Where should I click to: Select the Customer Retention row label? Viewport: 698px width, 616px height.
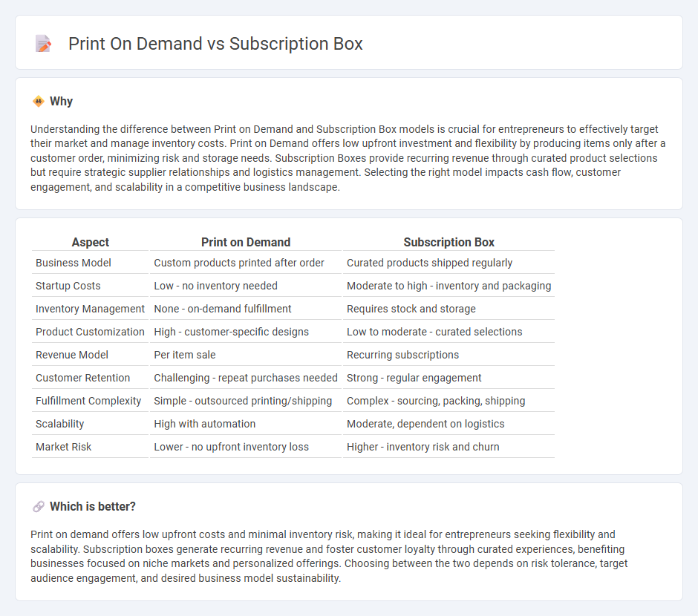(x=83, y=378)
